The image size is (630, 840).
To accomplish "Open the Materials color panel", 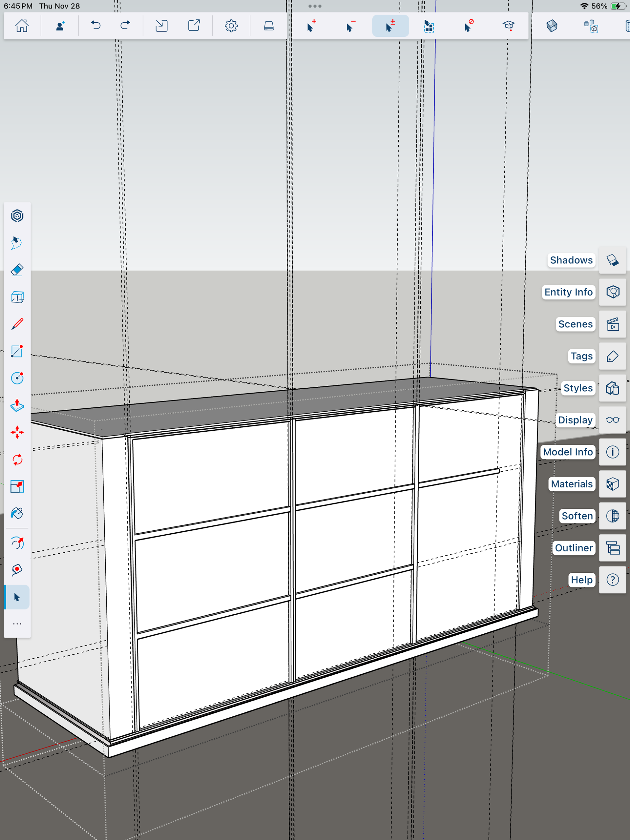I will coord(613,484).
